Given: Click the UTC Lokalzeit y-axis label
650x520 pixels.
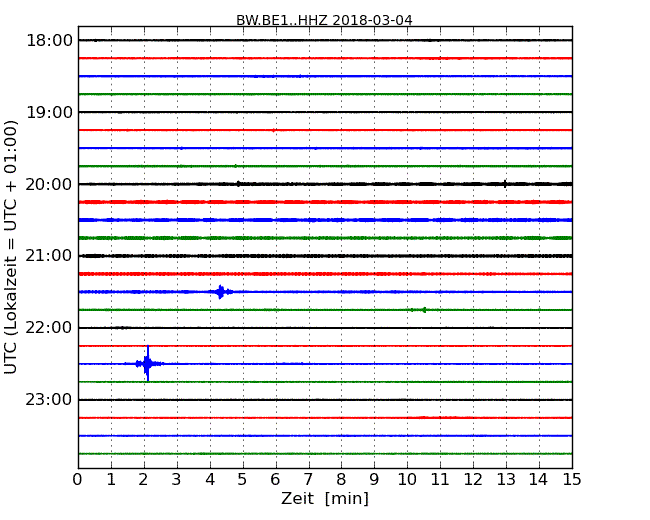Looking at the screenshot, I should [11, 247].
